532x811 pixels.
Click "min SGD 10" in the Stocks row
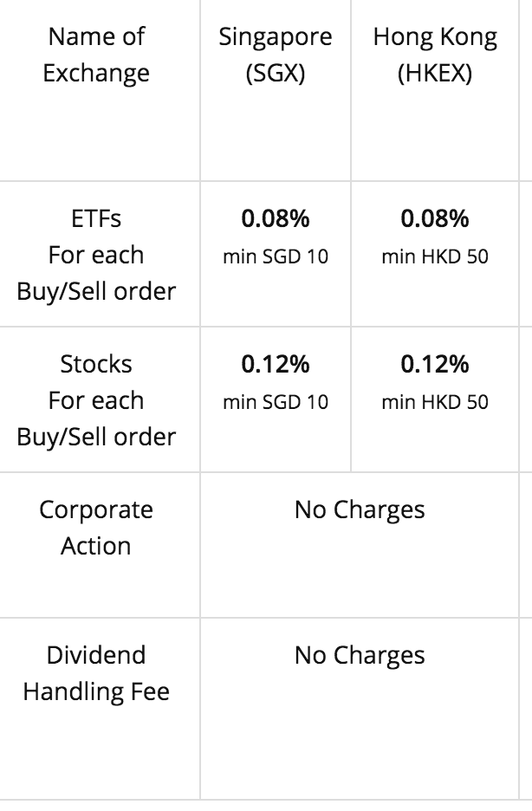[x=275, y=402]
